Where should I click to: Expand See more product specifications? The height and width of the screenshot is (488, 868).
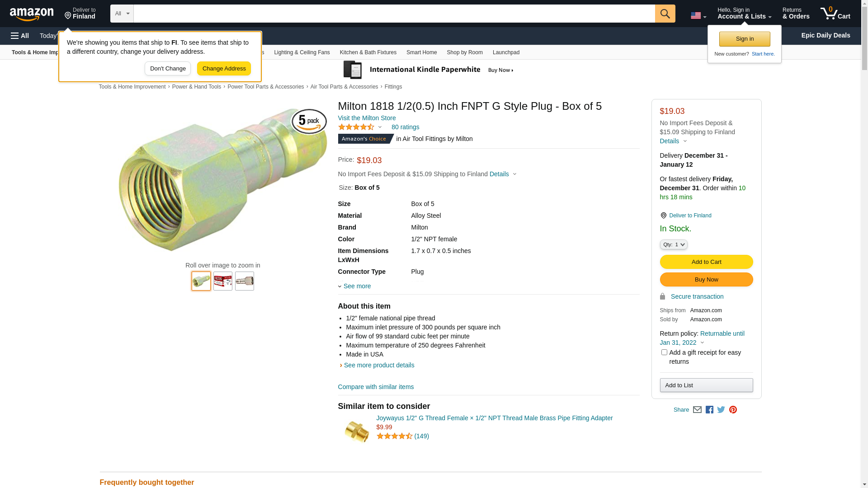coord(356,286)
